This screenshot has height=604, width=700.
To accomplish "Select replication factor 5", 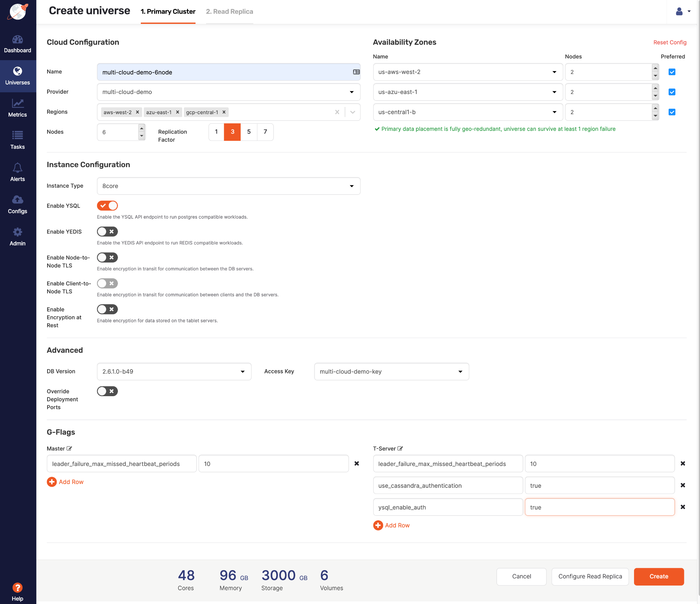I will (x=249, y=132).
